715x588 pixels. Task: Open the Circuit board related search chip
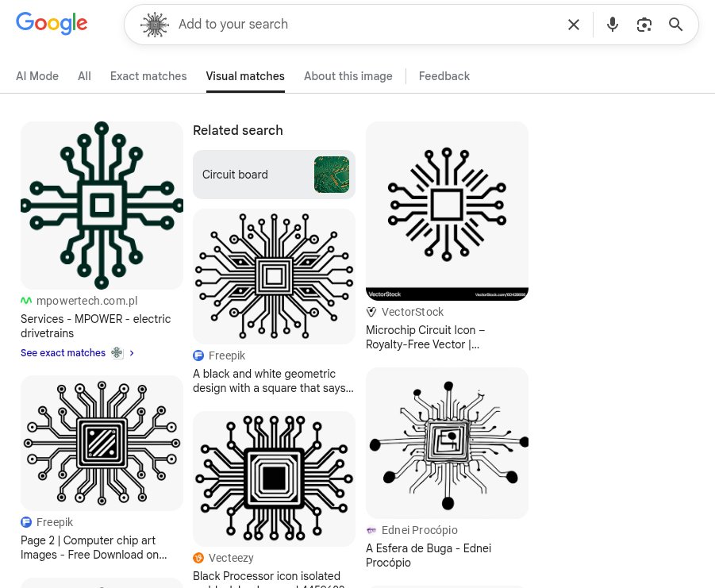pyautogui.click(x=274, y=175)
